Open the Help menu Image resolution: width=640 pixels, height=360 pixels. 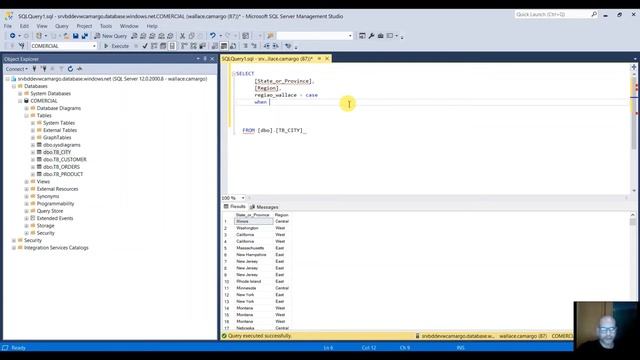152,26
